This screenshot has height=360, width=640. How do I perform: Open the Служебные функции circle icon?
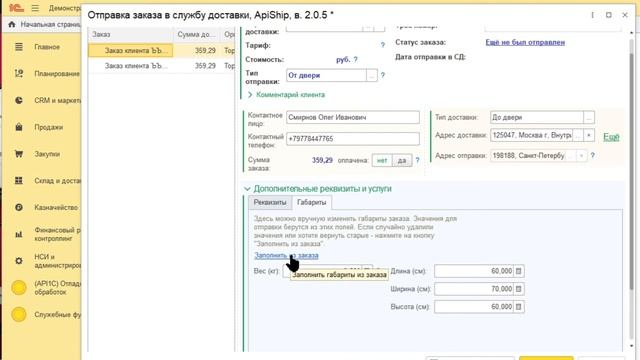coord(19,314)
